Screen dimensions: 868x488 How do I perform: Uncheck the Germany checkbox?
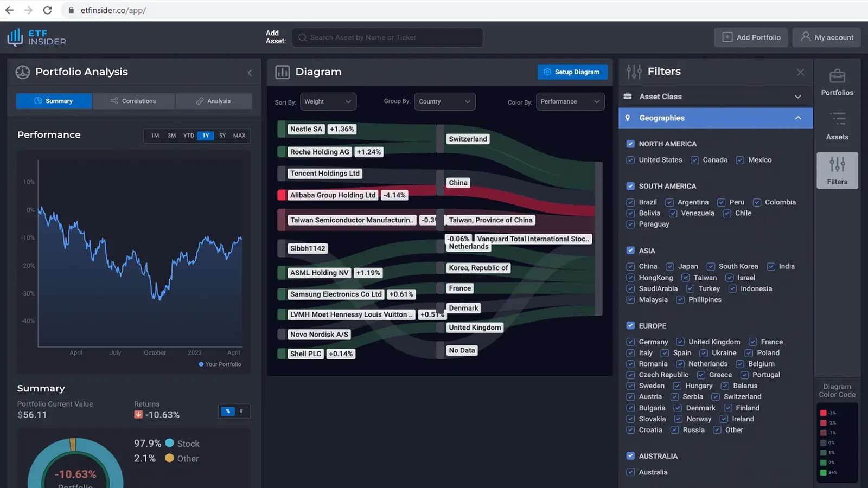pos(630,342)
